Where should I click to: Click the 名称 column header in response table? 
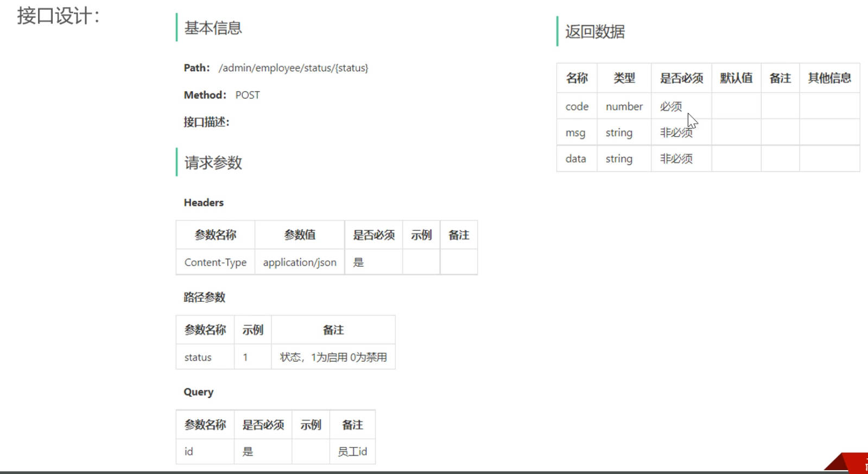coord(577,78)
